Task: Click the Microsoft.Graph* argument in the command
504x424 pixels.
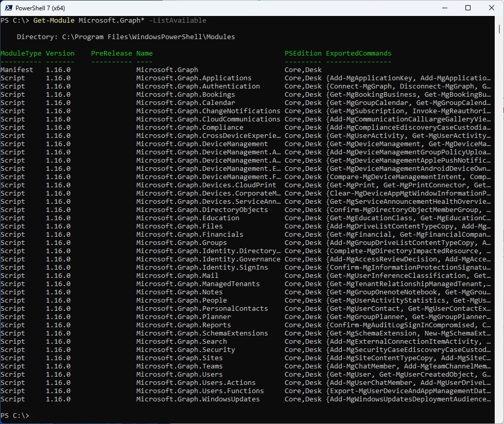Action: coord(112,21)
